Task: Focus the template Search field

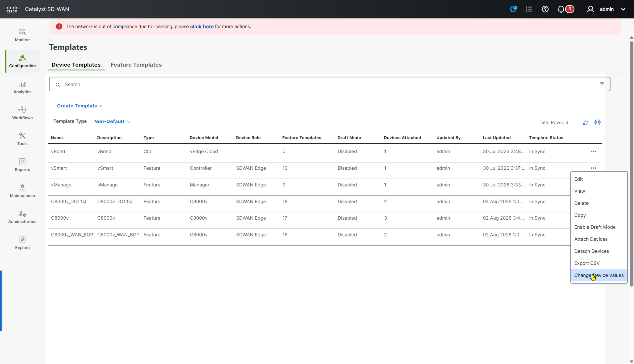Action: (x=329, y=84)
